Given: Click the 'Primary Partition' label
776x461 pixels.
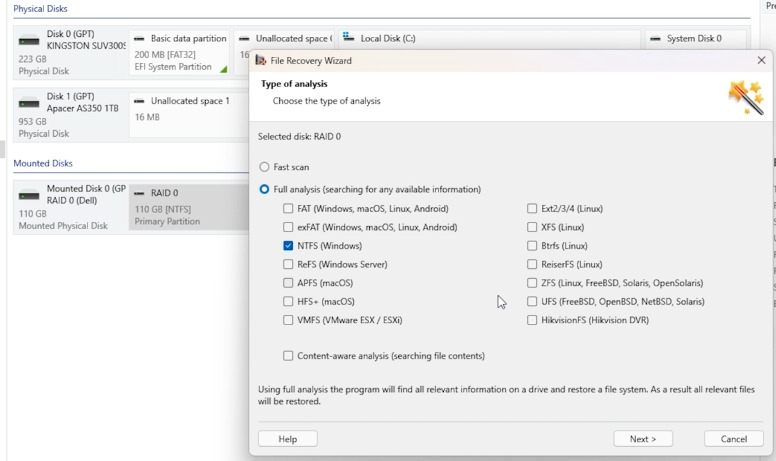Looking at the screenshot, I should (167, 222).
